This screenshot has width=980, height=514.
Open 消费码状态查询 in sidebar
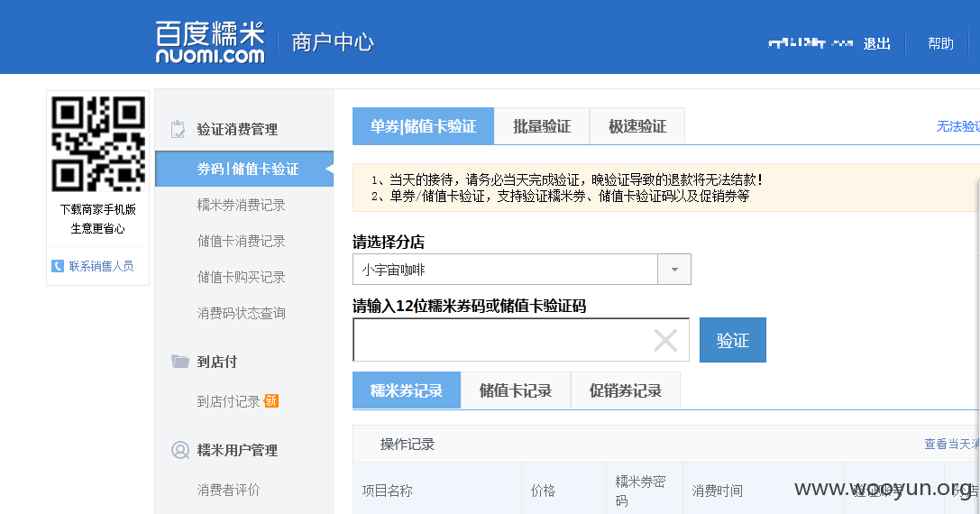[242, 313]
